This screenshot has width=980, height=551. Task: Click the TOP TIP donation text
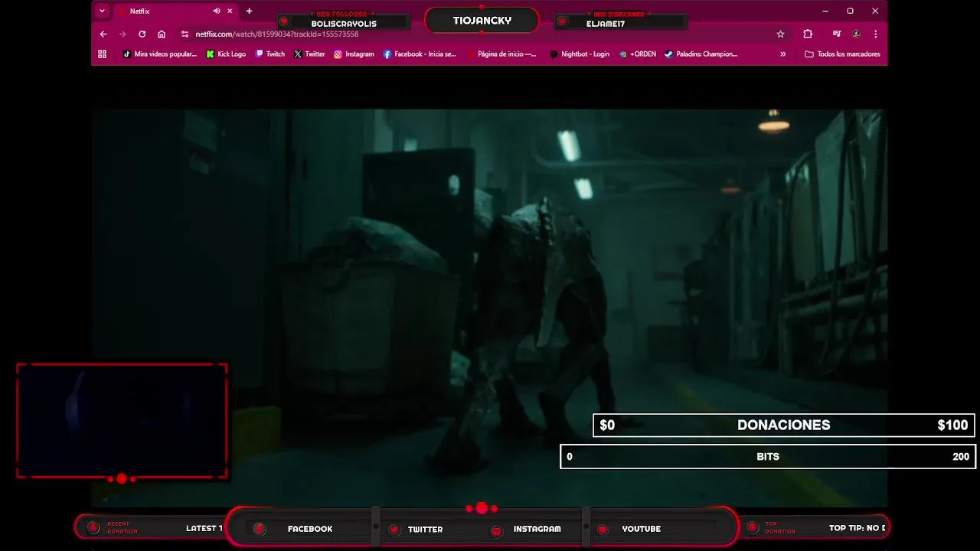click(857, 528)
